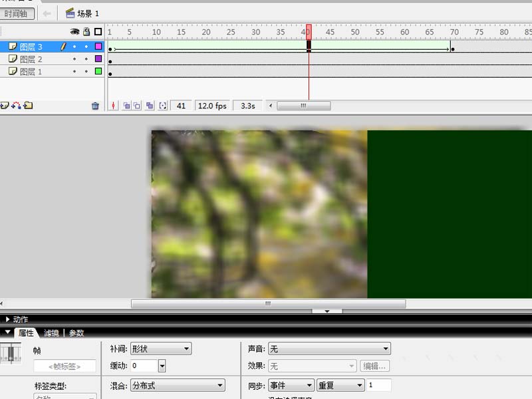The height and width of the screenshot is (399, 532).
Task: Click the edit multiple frames icon
Action: (x=150, y=106)
